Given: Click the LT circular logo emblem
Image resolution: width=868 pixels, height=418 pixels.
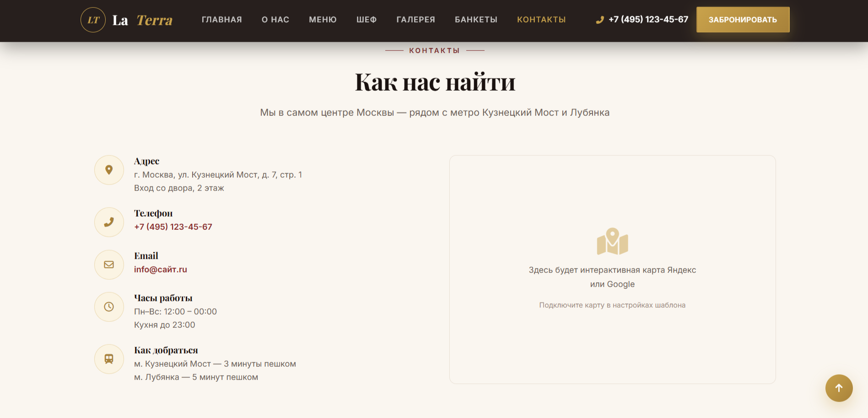Looking at the screenshot, I should point(93,20).
